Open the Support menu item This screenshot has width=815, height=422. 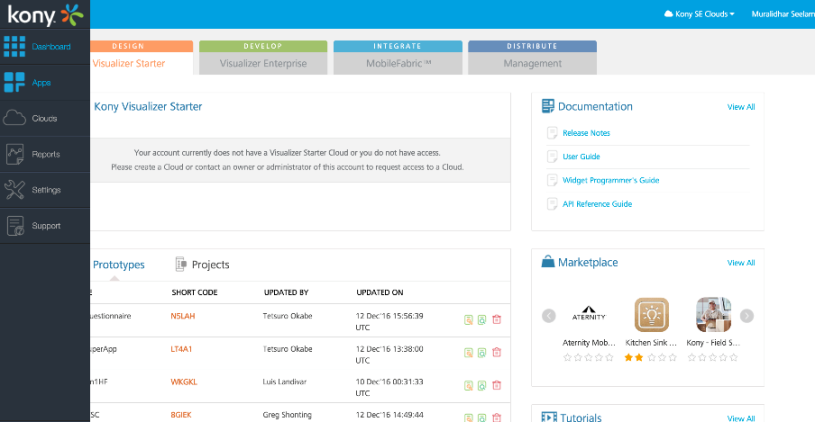pos(45,226)
